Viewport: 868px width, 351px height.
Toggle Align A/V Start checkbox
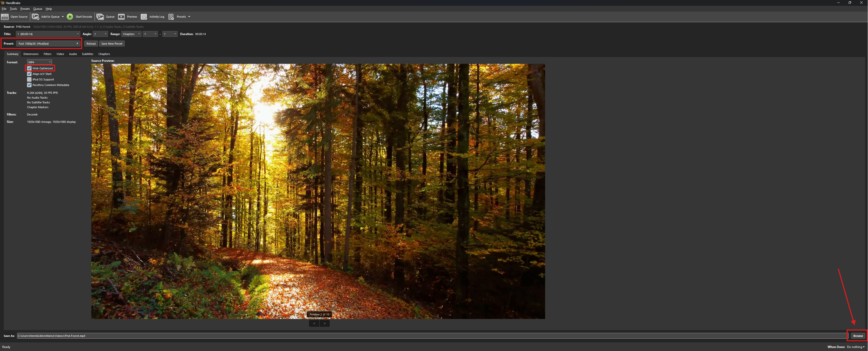click(x=29, y=74)
